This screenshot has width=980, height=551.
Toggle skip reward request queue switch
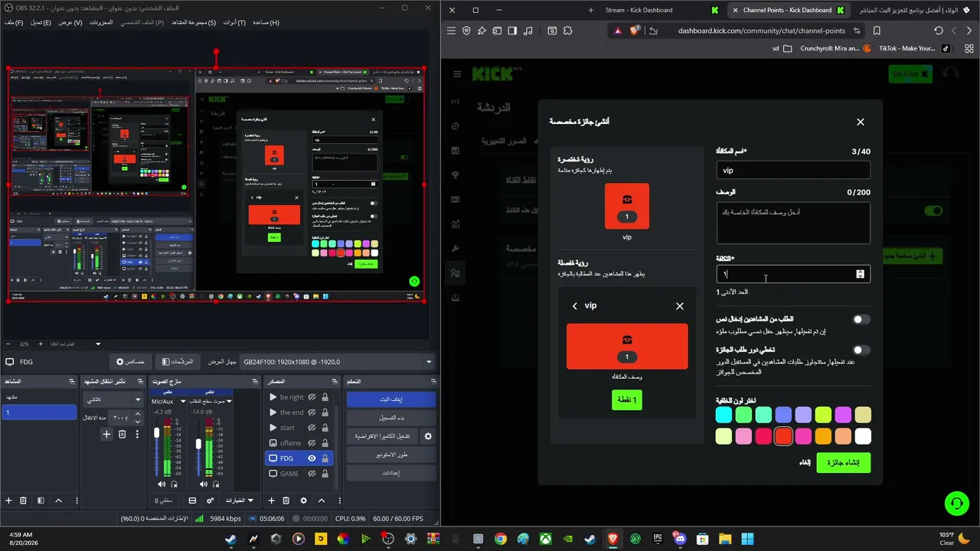click(861, 350)
